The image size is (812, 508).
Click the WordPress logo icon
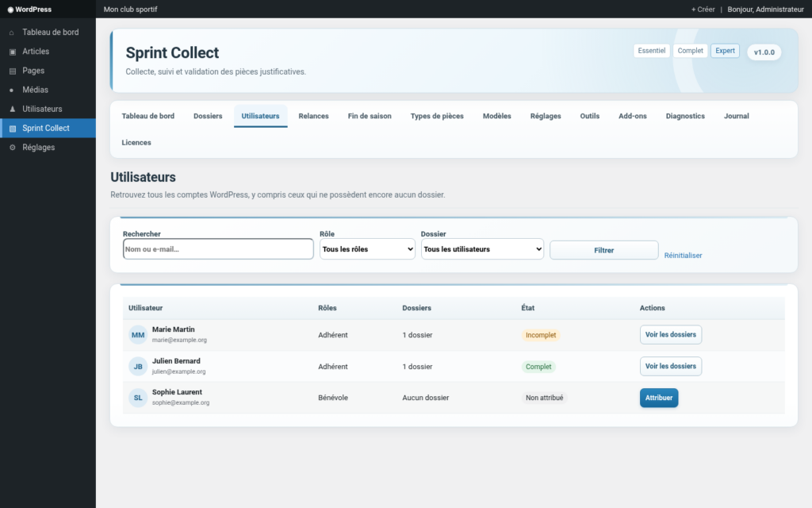[x=10, y=10]
